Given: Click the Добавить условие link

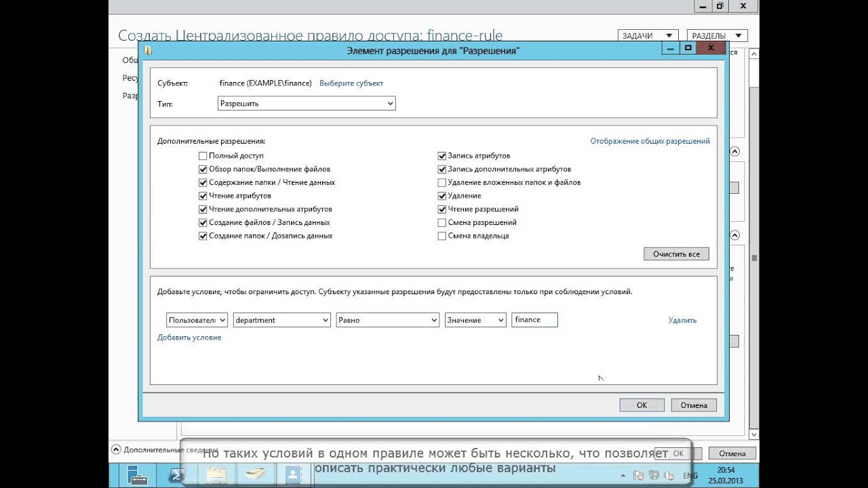Looking at the screenshot, I should 189,338.
